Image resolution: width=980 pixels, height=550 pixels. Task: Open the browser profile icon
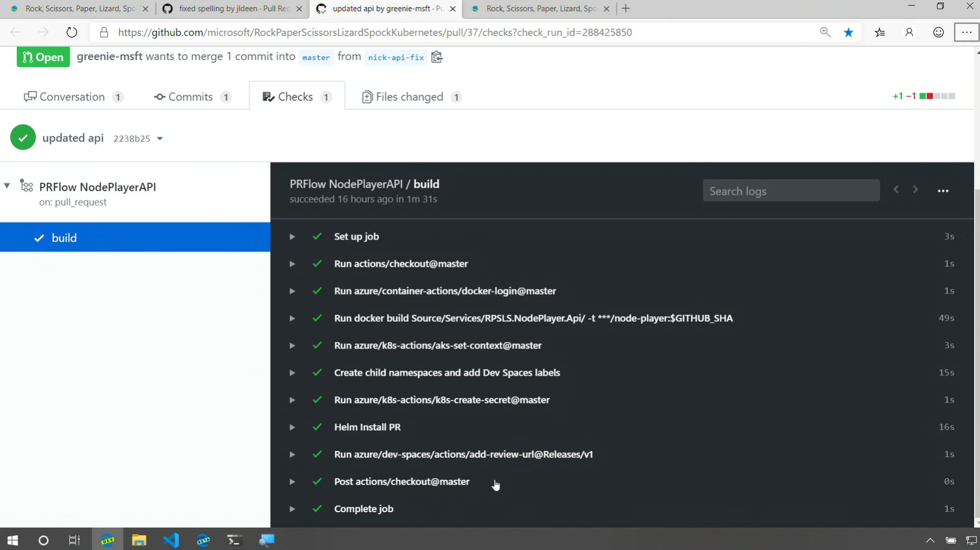click(909, 32)
